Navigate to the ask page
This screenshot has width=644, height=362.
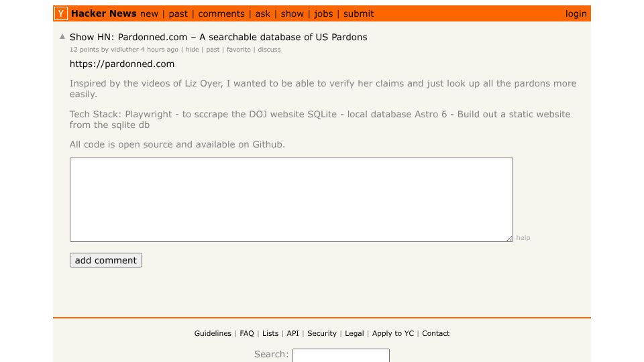pyautogui.click(x=263, y=13)
